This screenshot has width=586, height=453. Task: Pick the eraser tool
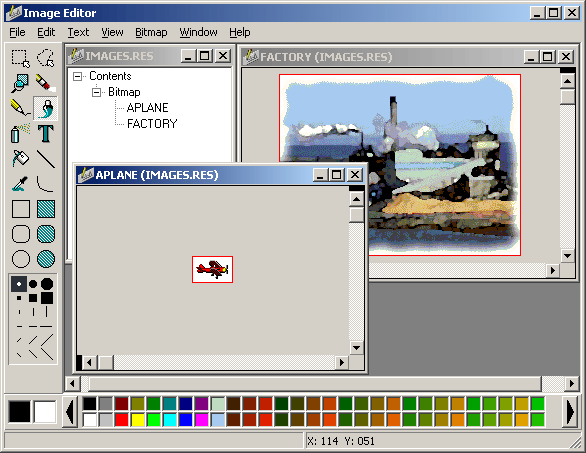click(46, 83)
